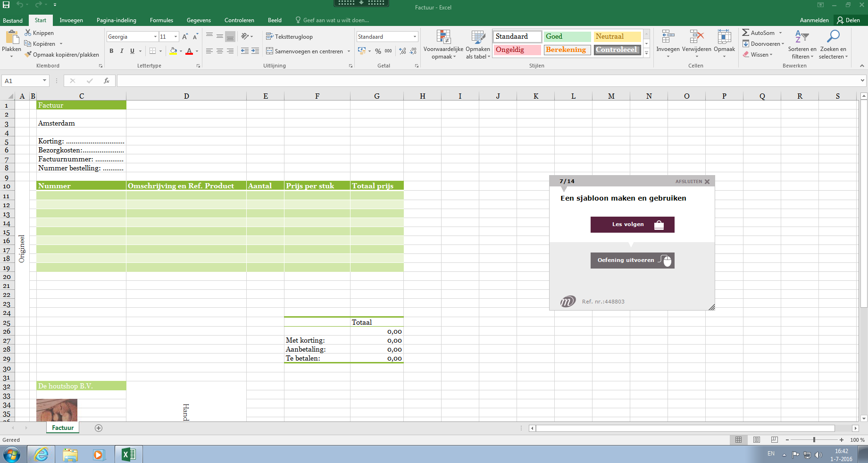Apply the Ongeldig cell style

517,50
